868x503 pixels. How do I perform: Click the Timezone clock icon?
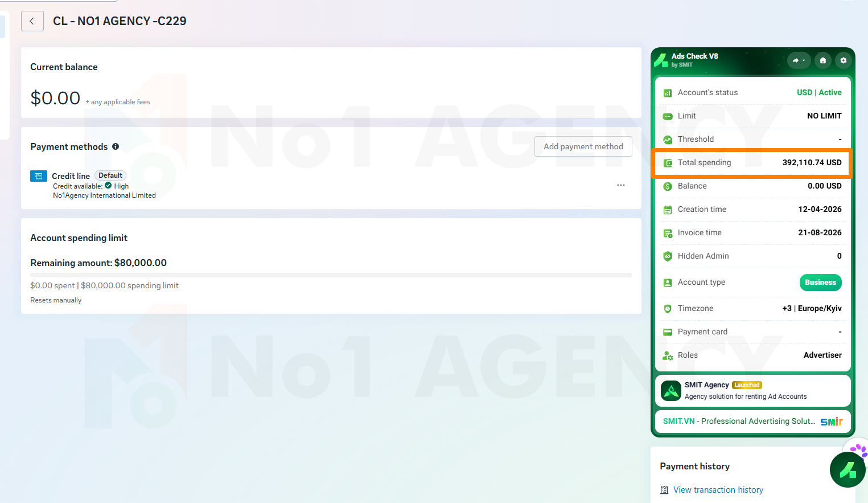tap(668, 309)
